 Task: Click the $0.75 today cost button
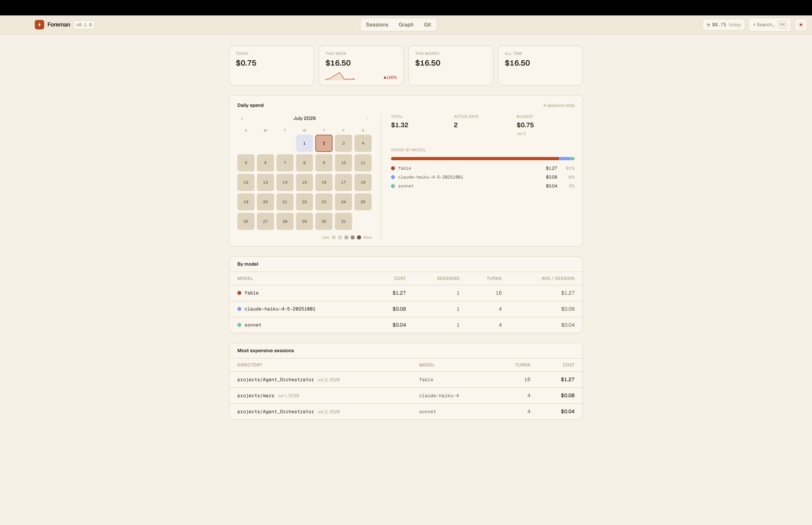723,24
